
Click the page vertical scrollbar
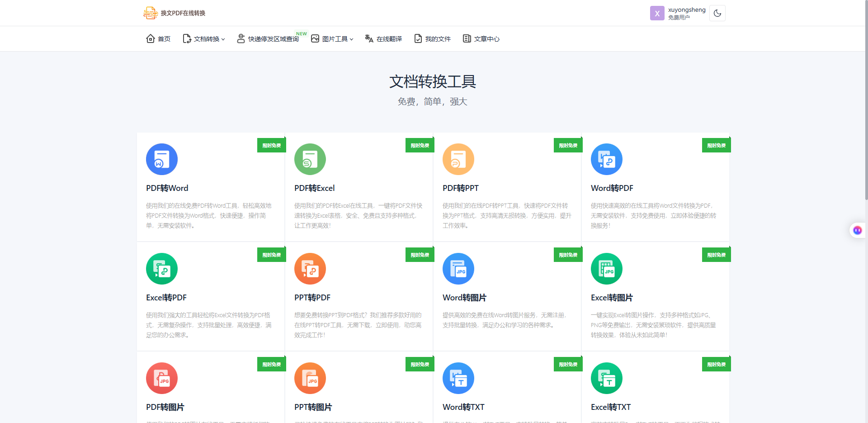[x=866, y=100]
